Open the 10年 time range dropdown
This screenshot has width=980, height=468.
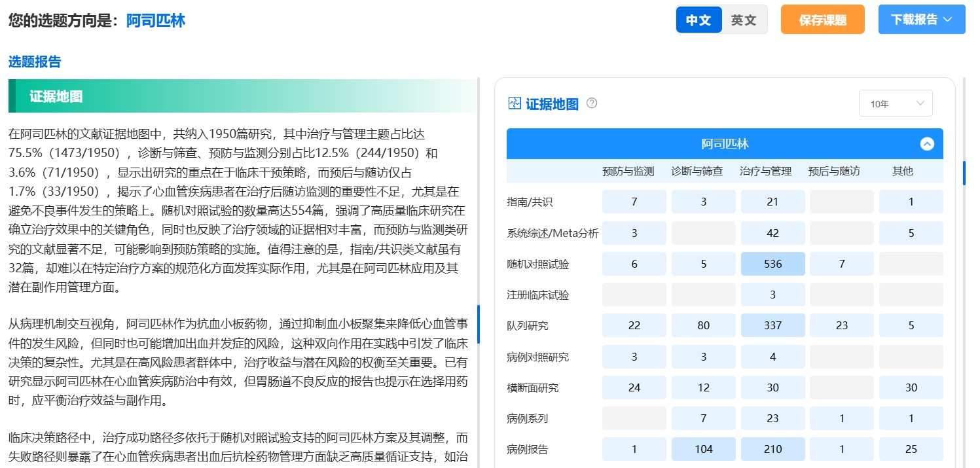896,103
